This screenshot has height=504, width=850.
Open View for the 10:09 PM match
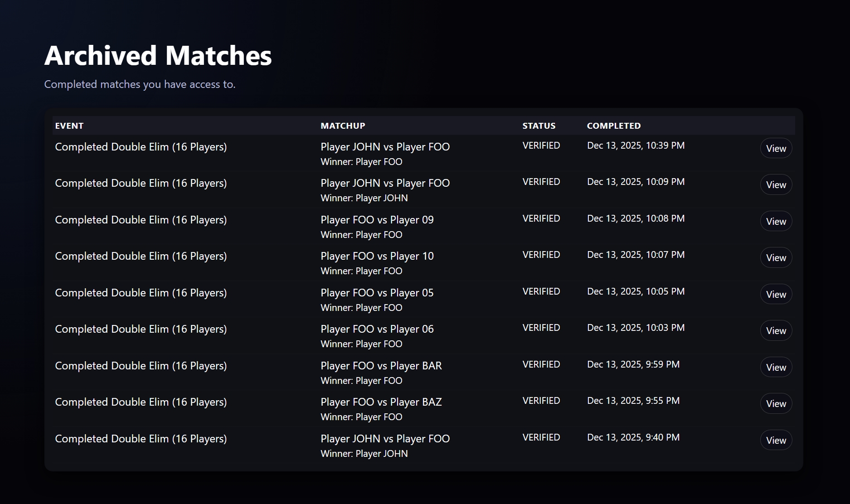click(x=776, y=185)
